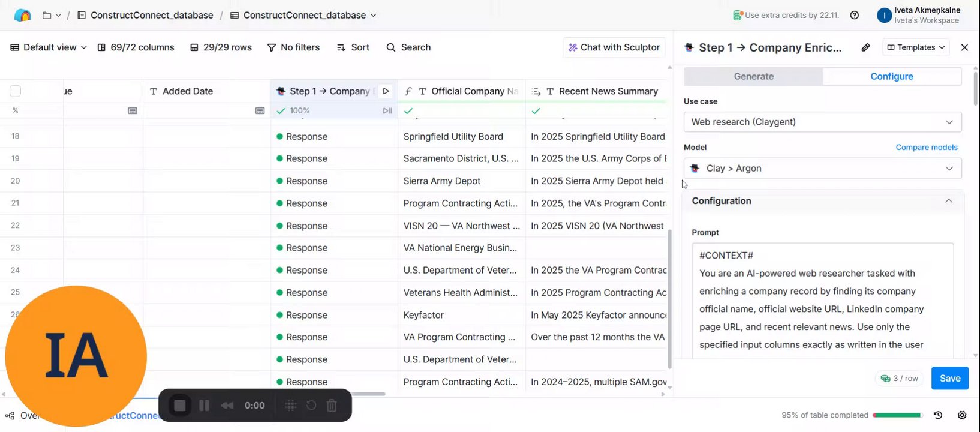Open the Default view dropdown
The height and width of the screenshot is (432, 980).
pos(49,47)
